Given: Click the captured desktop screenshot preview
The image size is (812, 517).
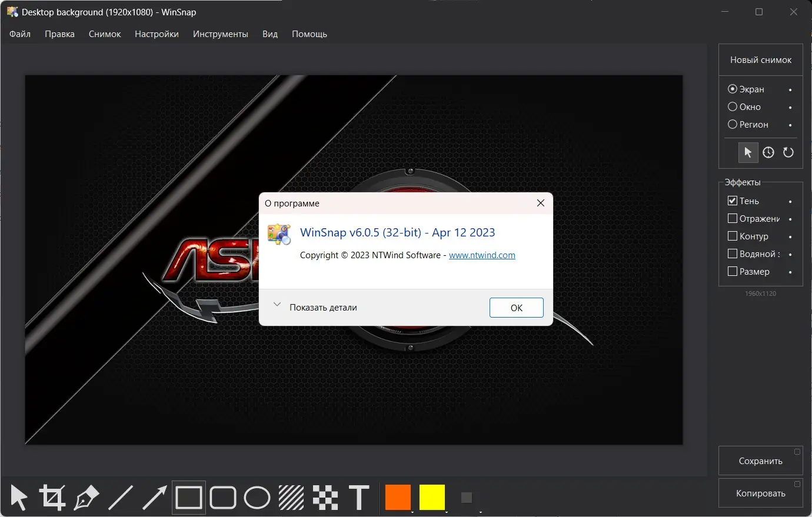Looking at the screenshot, I should [354, 259].
